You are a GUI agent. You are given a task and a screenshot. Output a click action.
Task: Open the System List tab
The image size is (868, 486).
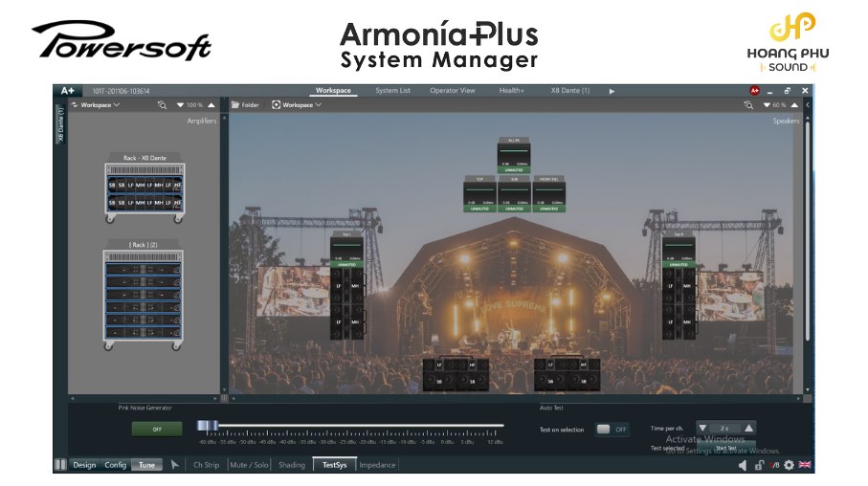point(392,90)
